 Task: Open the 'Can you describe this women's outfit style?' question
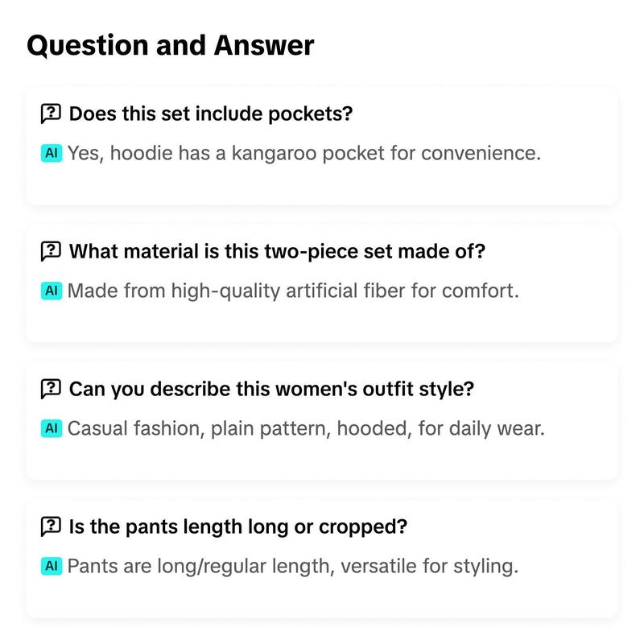[x=271, y=389]
